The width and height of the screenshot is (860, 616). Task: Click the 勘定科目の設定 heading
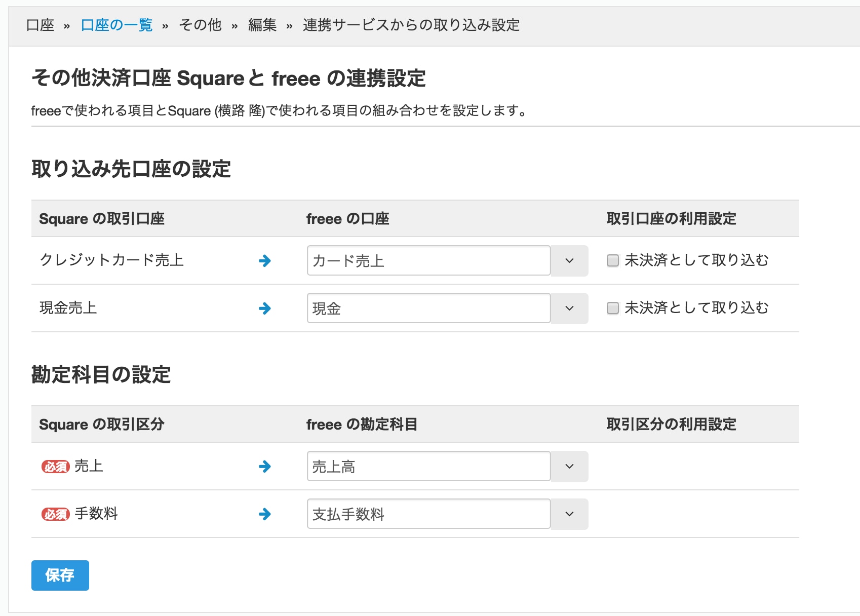[x=101, y=375]
